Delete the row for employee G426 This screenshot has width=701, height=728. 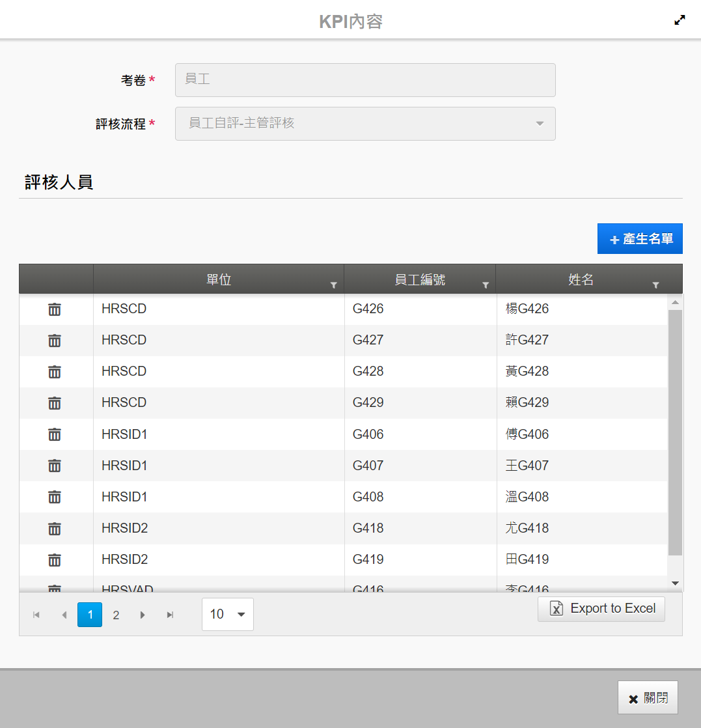point(55,309)
